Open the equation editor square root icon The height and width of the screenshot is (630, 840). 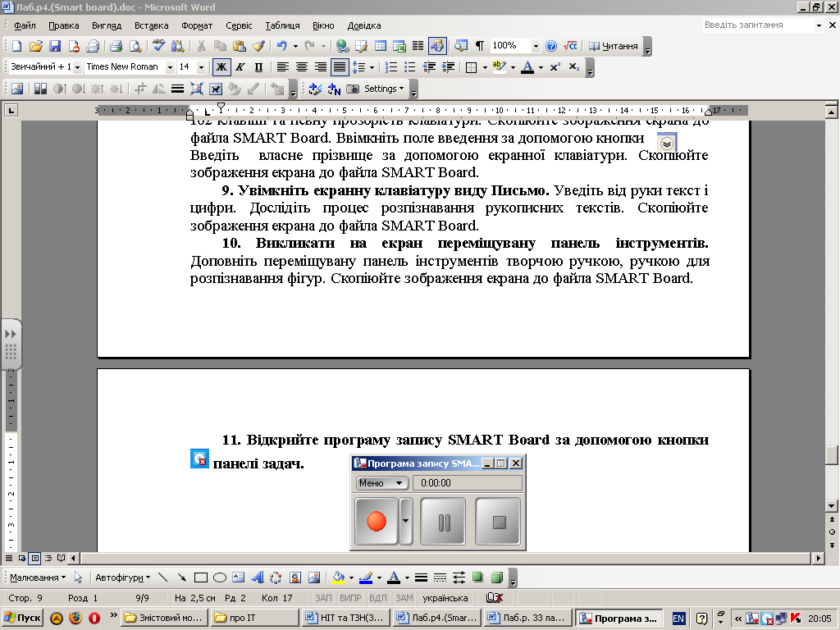(x=570, y=46)
